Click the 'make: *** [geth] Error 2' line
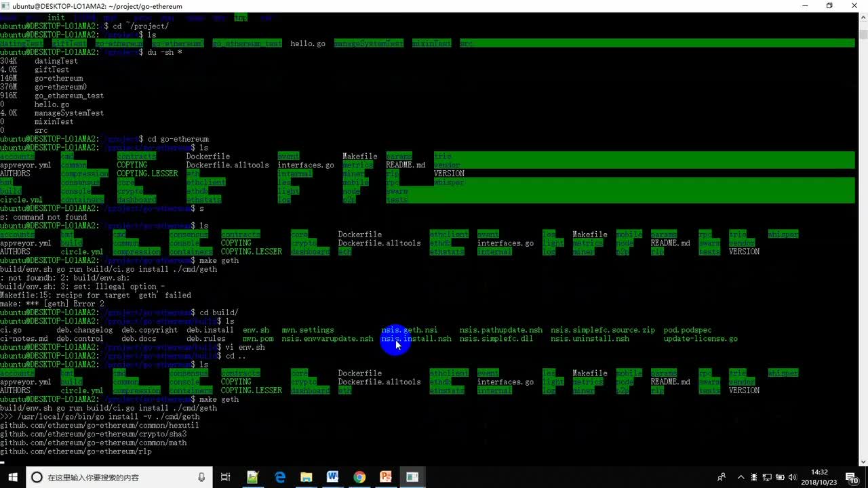Viewport: 868px width, 488px height. [x=52, y=304]
